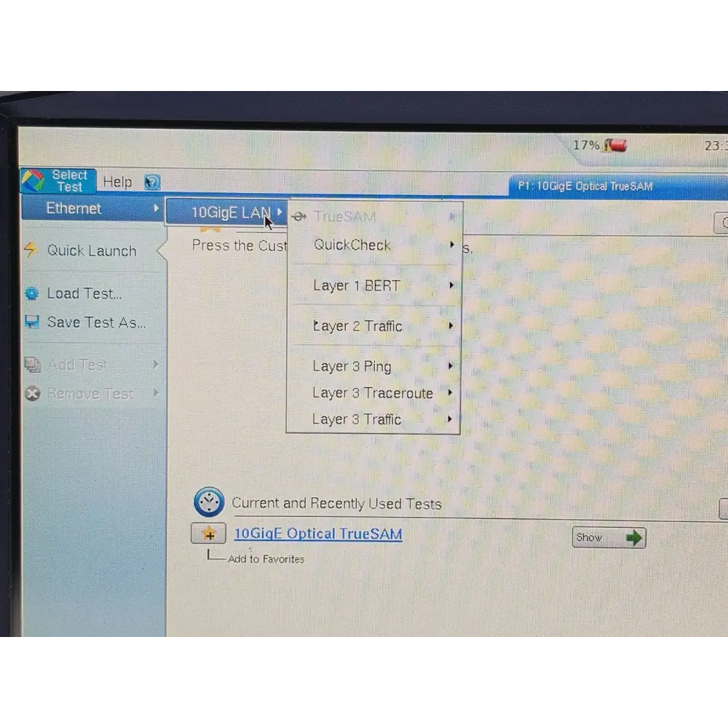This screenshot has height=728, width=728.
Task: Open the 10GigE Optical TrueSAM link
Action: pos(318,534)
